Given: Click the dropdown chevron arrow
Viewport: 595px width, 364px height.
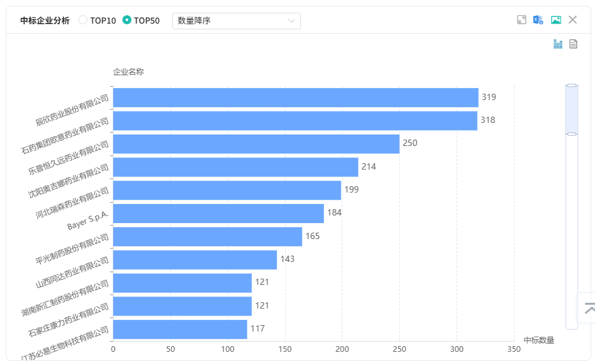Looking at the screenshot, I should coord(291,21).
